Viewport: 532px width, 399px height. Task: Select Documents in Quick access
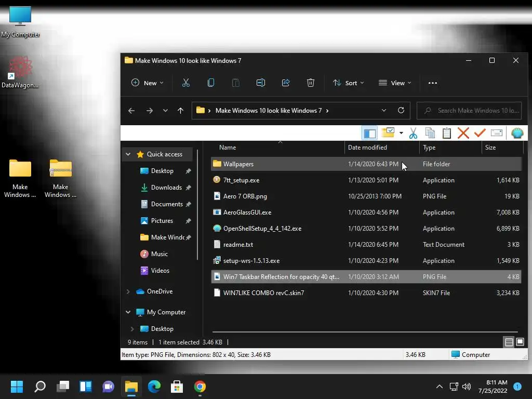pos(167,204)
